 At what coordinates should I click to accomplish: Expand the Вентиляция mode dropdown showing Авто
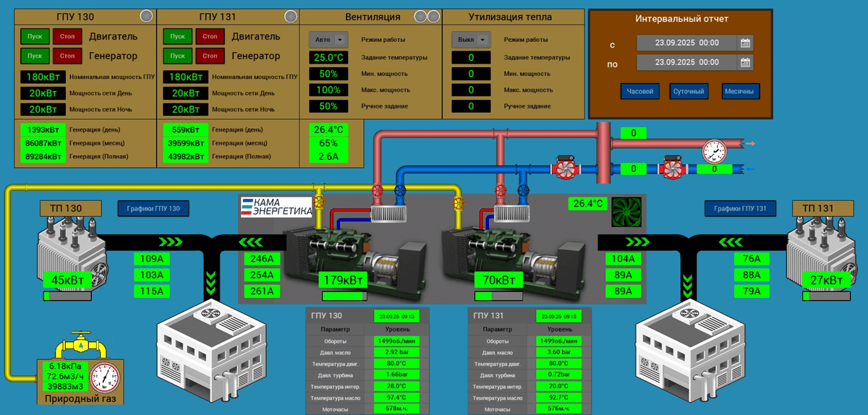(328, 40)
